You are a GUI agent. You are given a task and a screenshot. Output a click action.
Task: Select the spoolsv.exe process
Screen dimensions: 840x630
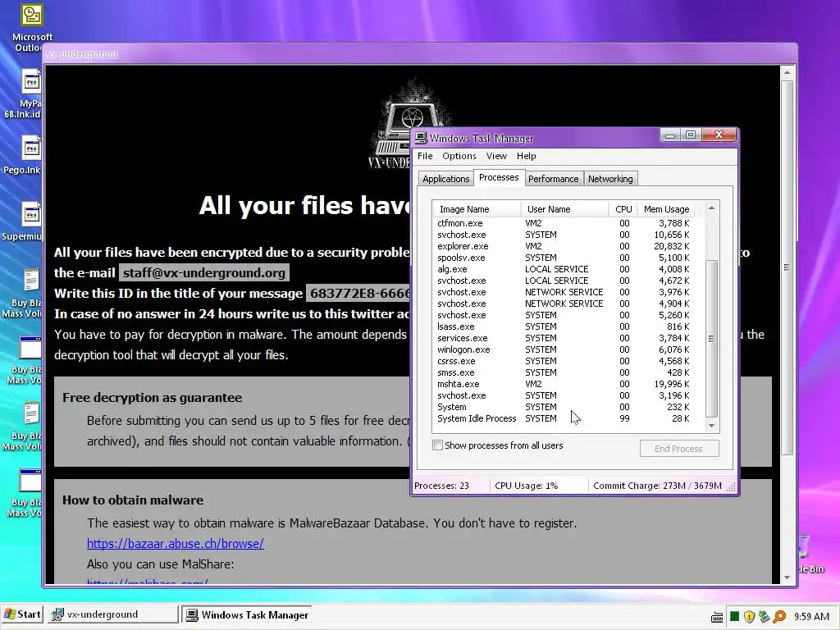(564, 258)
